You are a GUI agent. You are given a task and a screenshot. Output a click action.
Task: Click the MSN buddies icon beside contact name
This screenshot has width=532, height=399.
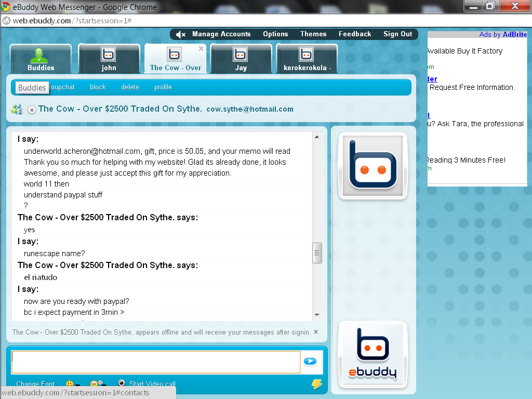(17, 109)
